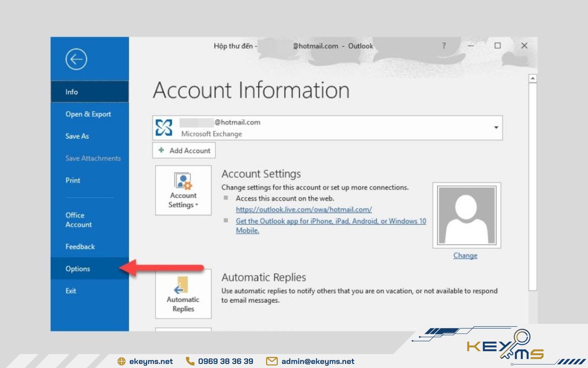Open the outlook.live.com web access link
This screenshot has height=368, width=588.
pyautogui.click(x=304, y=209)
